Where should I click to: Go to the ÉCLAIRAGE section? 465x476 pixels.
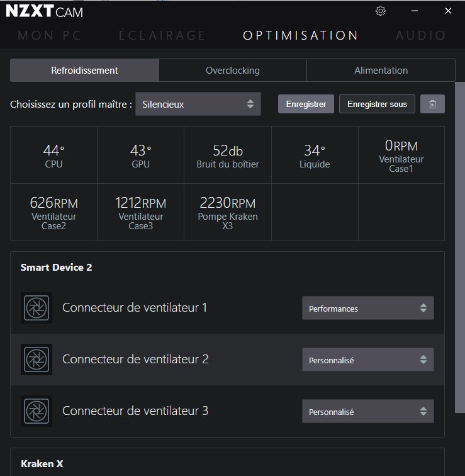coord(162,35)
